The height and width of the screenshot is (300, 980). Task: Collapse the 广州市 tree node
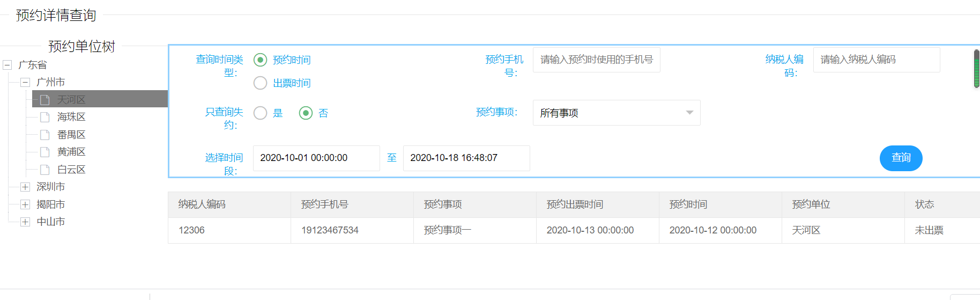tap(25, 82)
